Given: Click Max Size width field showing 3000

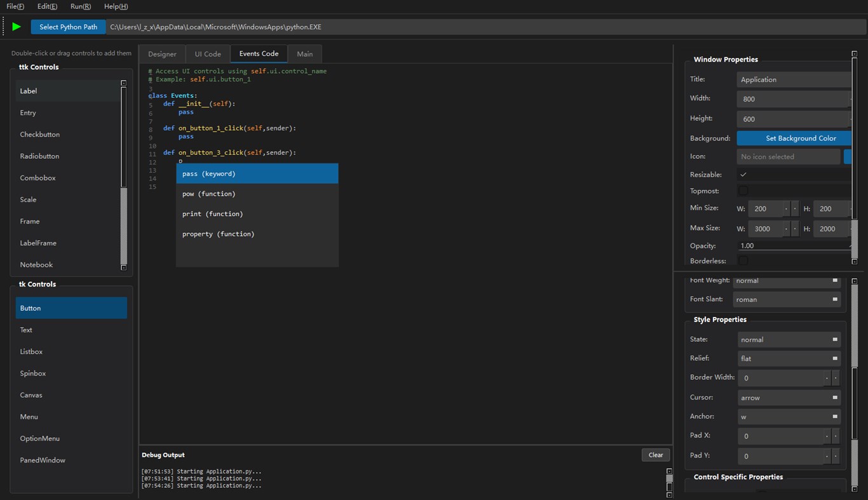Looking at the screenshot, I should [766, 229].
